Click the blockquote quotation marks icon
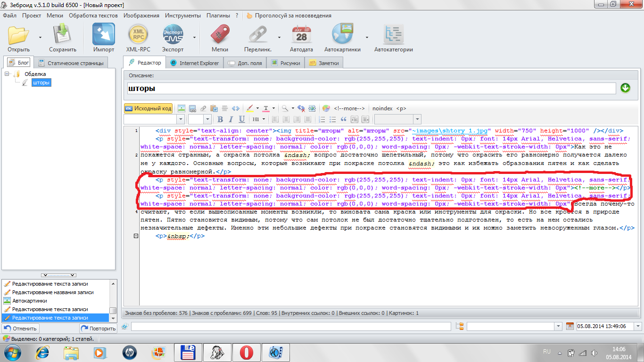 pos(343,119)
